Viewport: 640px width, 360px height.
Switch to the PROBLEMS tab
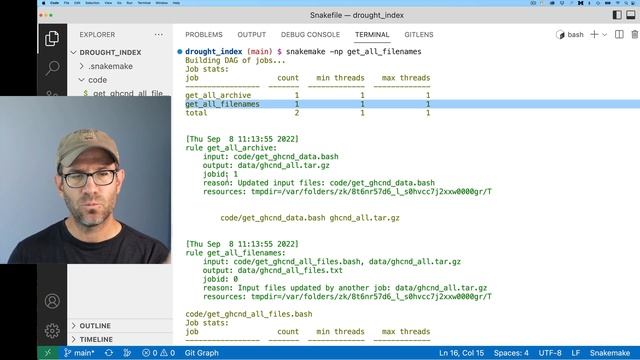coord(204,35)
